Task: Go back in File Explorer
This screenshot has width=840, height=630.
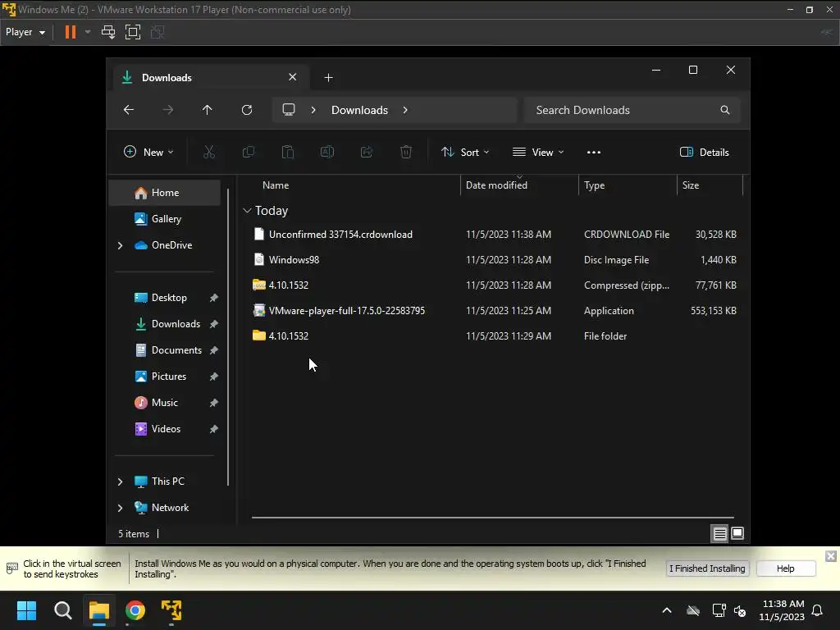Action: [129, 110]
